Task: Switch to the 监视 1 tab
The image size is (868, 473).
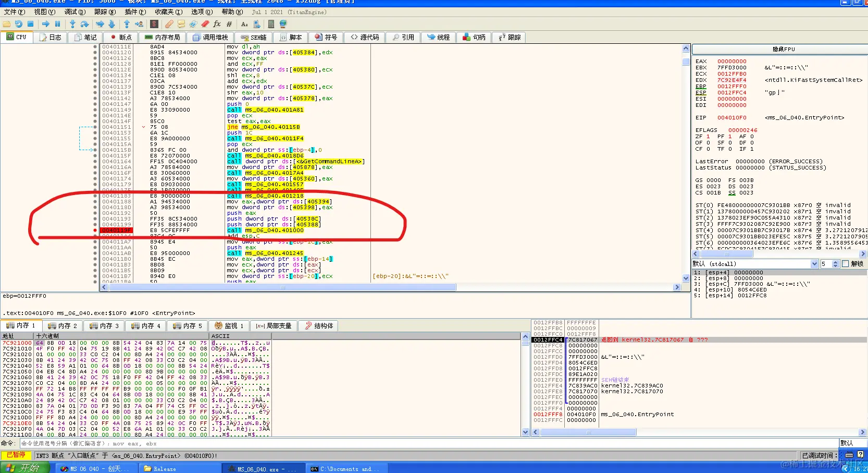Action: coord(229,326)
